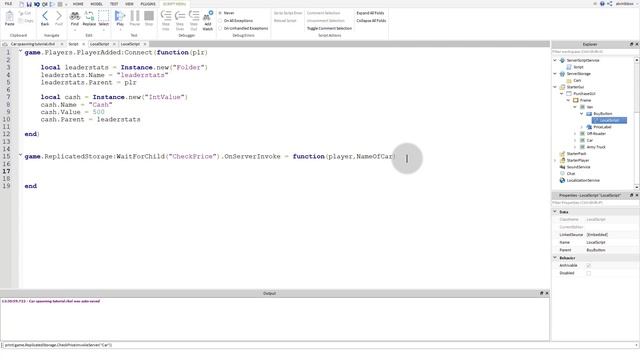
Task: Switch to the TEST ribbon tab
Action: point(114,4)
